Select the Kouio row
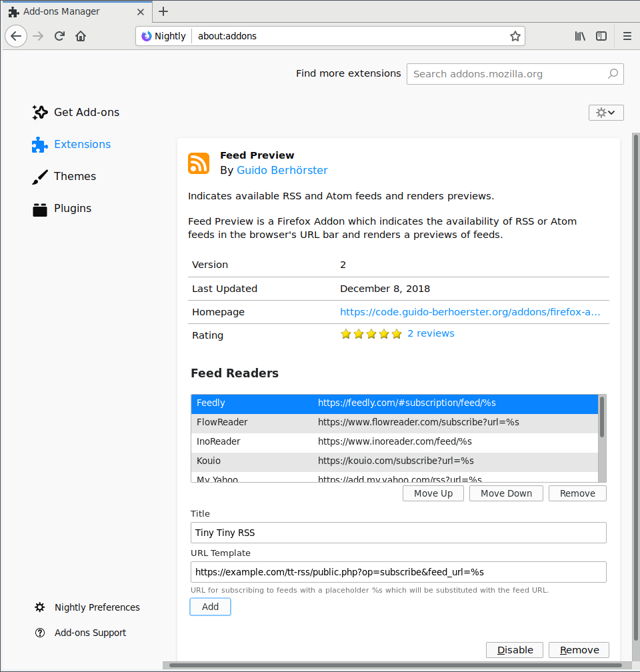 click(395, 461)
